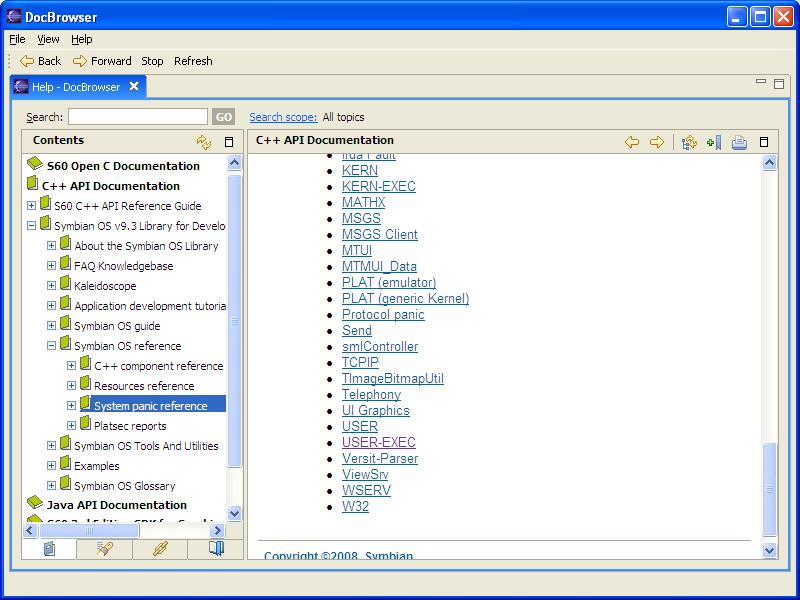Click scroll-down arrow of the content pane
This screenshot has width=800, height=600.
click(x=769, y=551)
